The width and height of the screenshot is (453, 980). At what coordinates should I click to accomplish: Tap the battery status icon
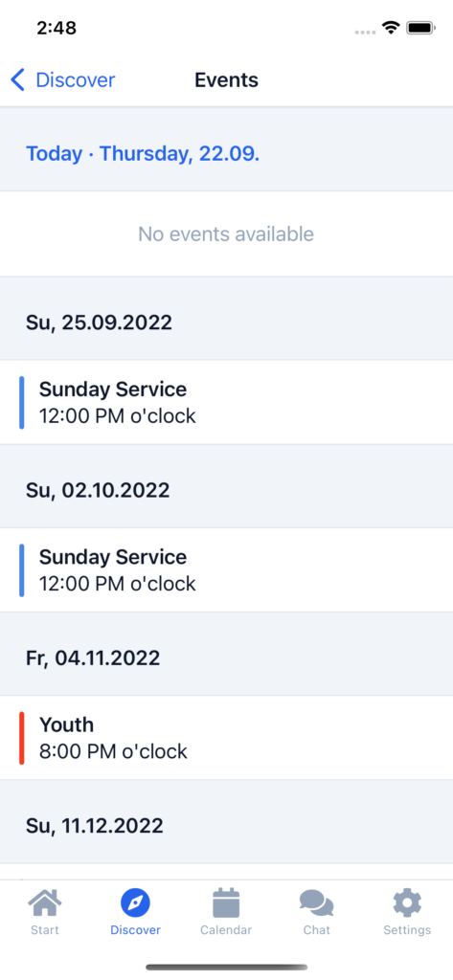[x=420, y=28]
